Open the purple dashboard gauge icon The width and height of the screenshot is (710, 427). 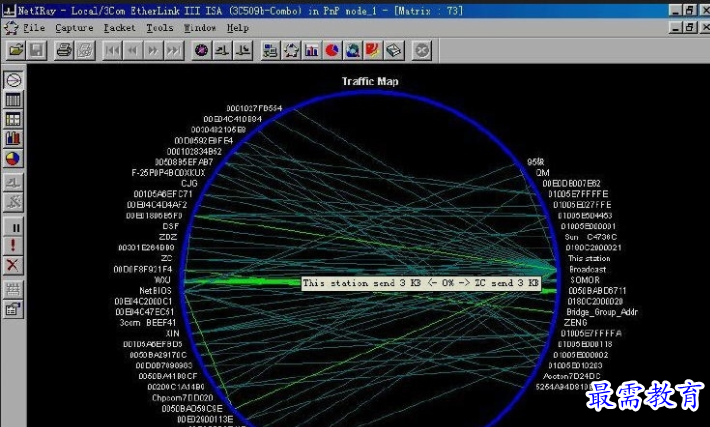coord(201,50)
